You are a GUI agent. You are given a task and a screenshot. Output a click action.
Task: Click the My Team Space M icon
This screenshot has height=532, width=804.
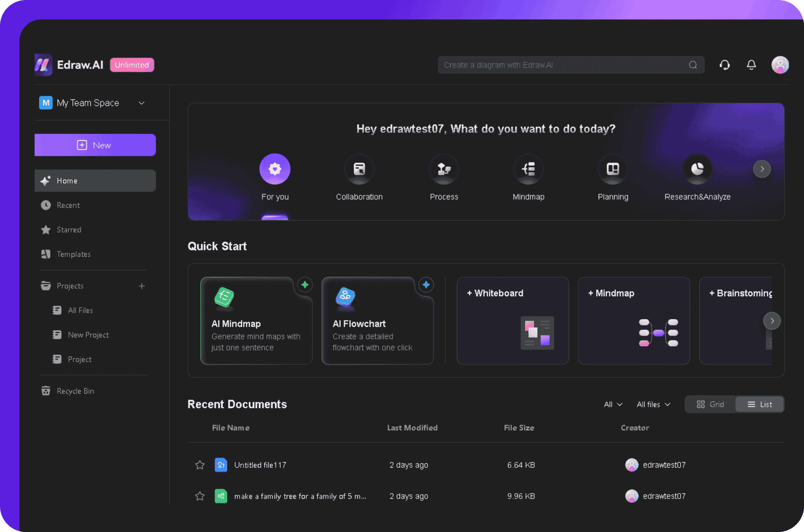click(x=46, y=103)
